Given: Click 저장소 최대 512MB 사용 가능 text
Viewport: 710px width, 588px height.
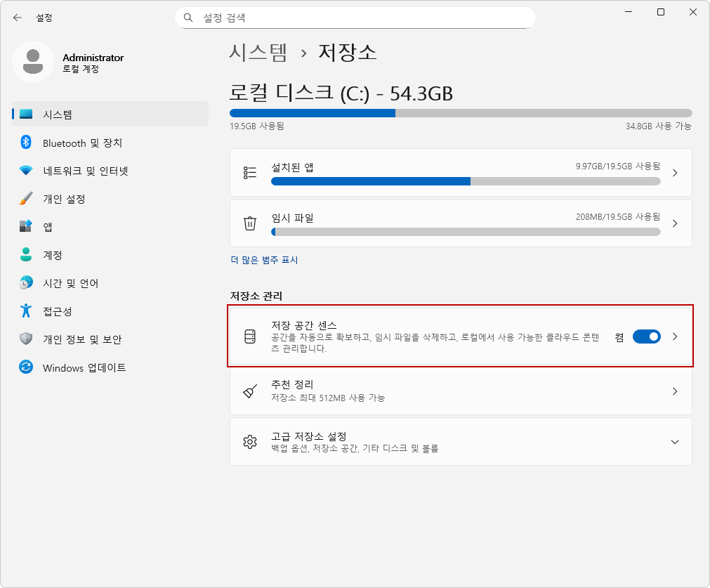Looking at the screenshot, I should [x=328, y=398].
